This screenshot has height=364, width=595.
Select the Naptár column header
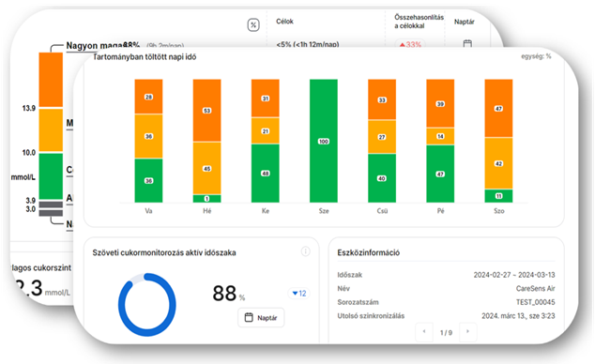[465, 22]
